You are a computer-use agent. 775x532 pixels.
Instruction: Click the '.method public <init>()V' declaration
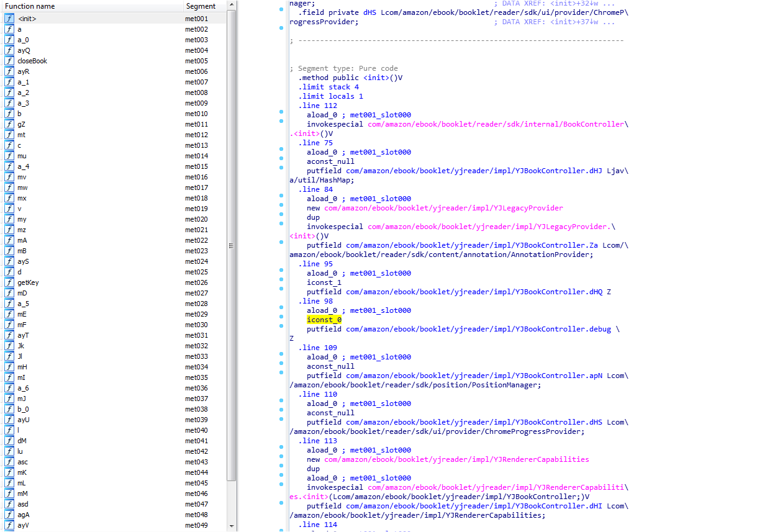(350, 78)
